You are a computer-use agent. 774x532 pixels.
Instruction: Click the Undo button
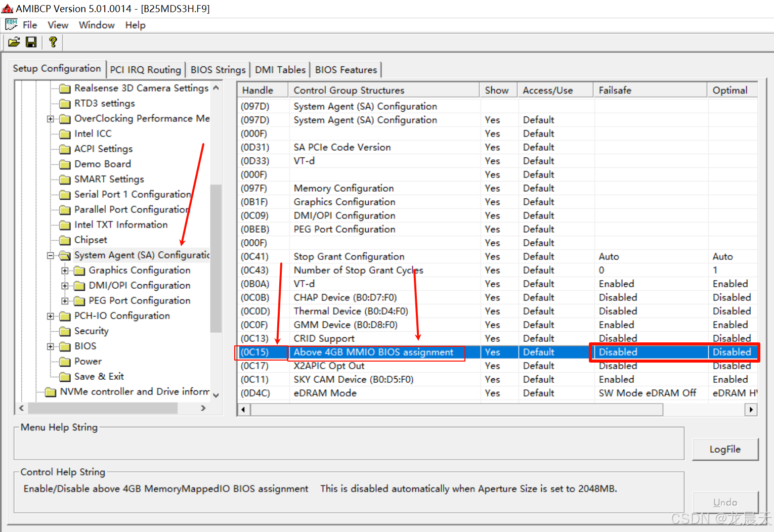pyautogui.click(x=725, y=502)
